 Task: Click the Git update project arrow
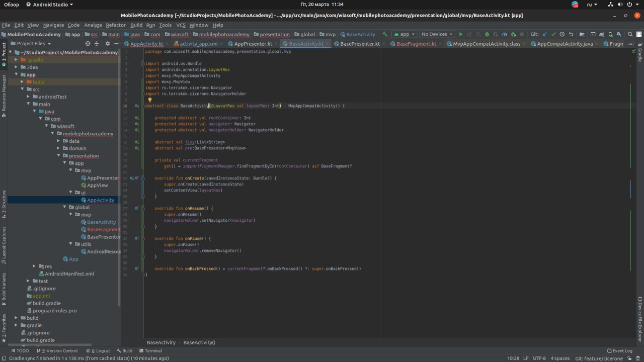tap(545, 34)
